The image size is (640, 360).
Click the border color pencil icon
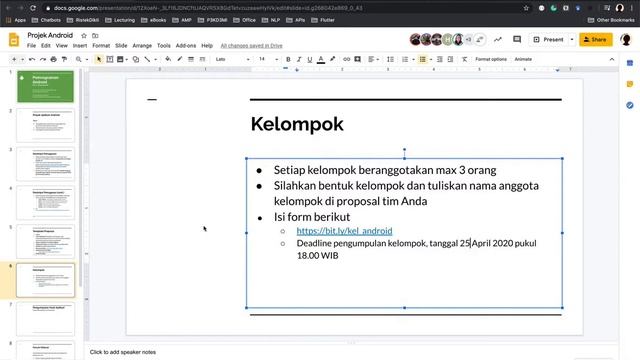(179, 60)
